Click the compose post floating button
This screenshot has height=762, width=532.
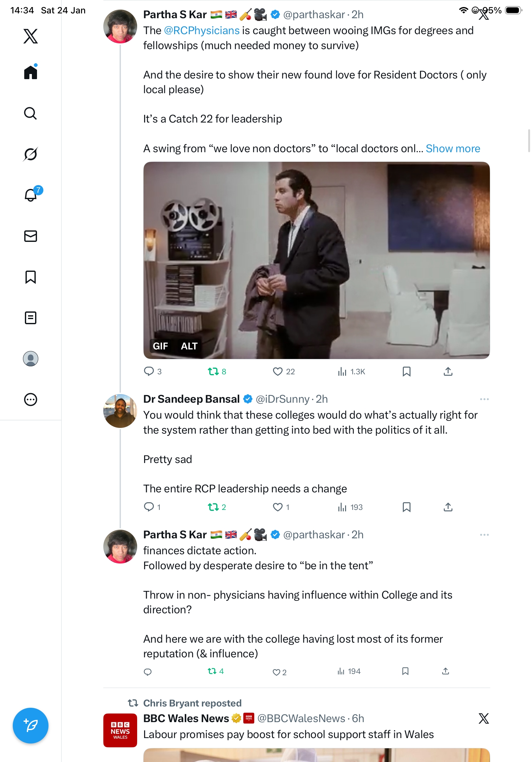tap(31, 725)
